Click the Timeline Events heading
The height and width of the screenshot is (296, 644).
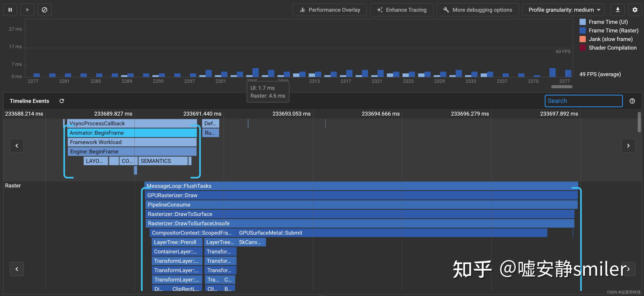click(x=29, y=101)
